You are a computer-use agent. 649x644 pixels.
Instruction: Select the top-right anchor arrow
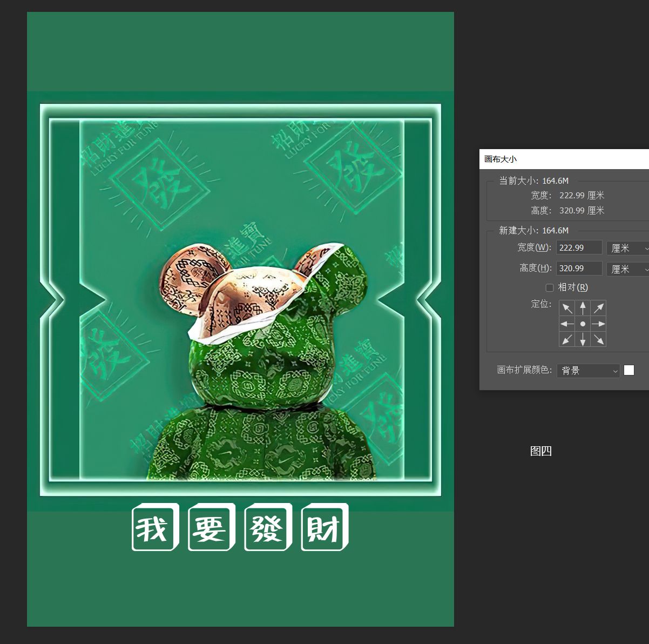(x=598, y=308)
